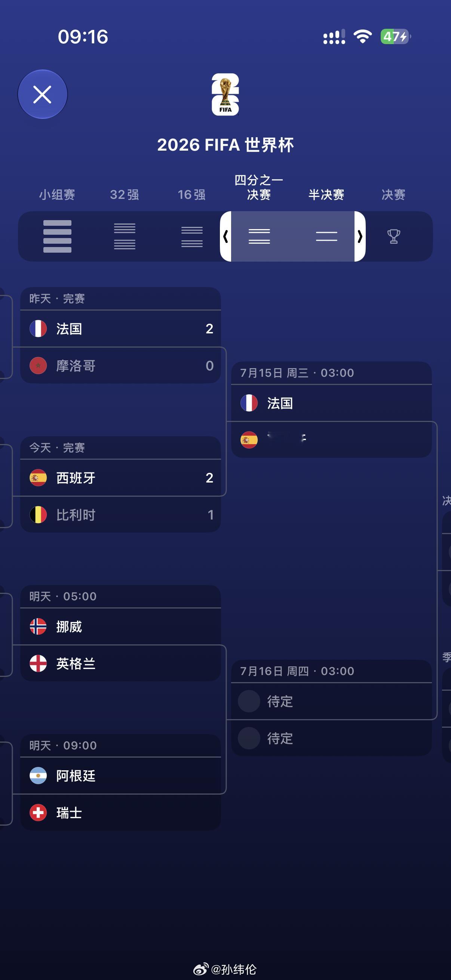Image resolution: width=451 pixels, height=980 pixels.
Task: Switch to the 小组赛 tab
Action: tap(57, 195)
